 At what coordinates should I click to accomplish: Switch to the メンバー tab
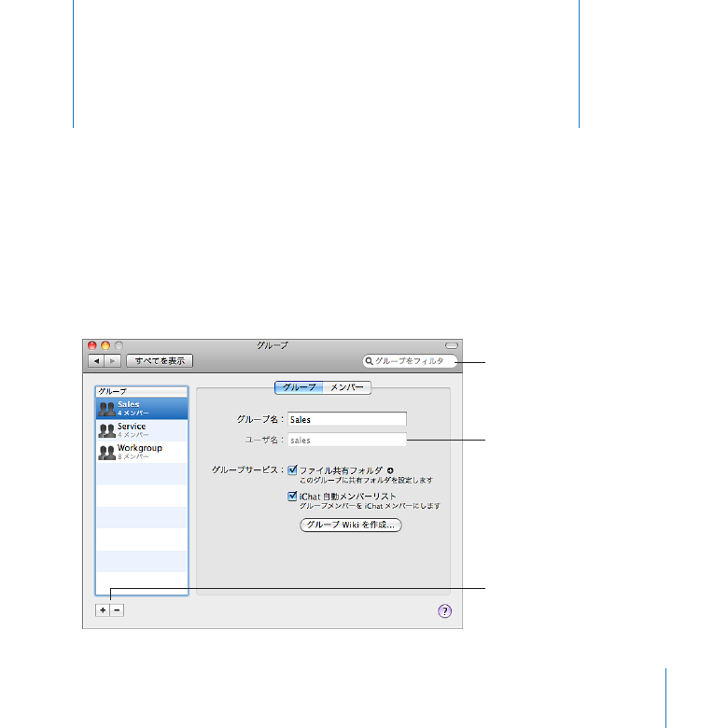347,387
